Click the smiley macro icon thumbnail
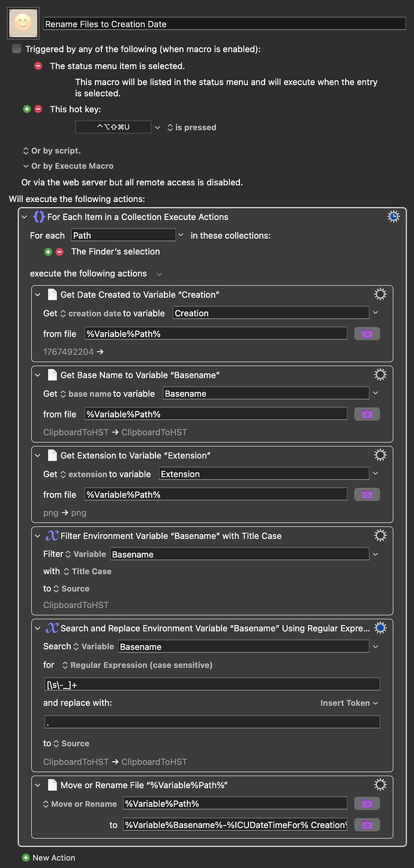Image resolution: width=414 pixels, height=868 pixels. [x=23, y=23]
